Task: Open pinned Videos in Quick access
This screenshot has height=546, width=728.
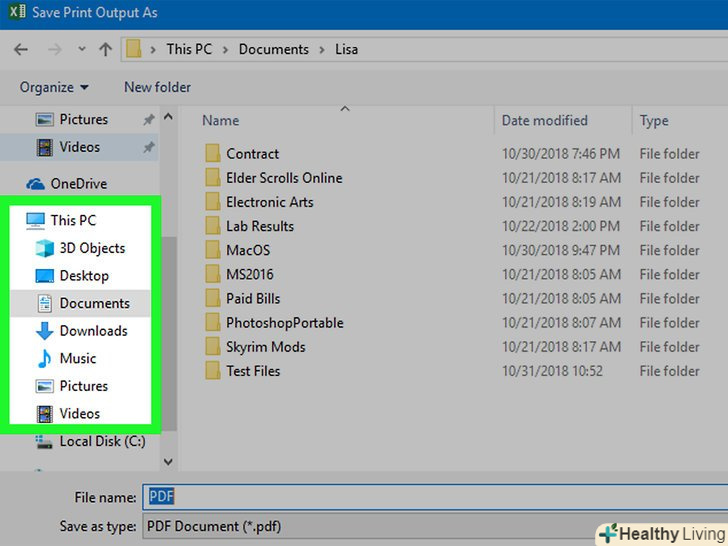Action: click(x=79, y=147)
